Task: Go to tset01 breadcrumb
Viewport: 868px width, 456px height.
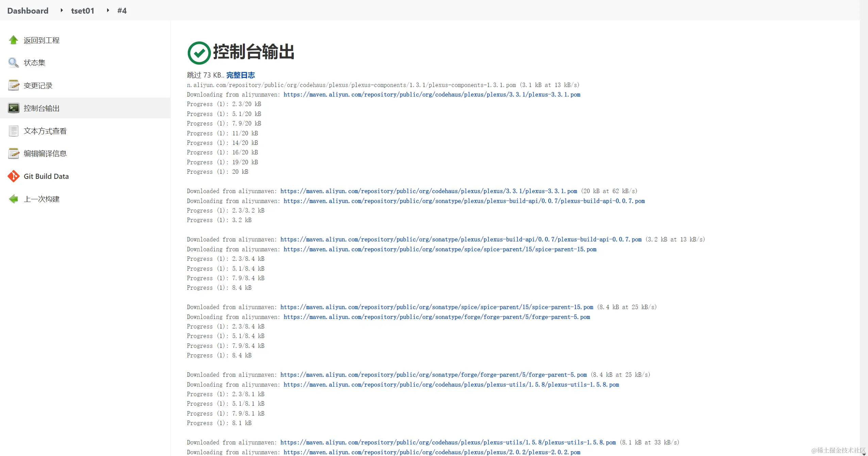Action: [x=83, y=11]
